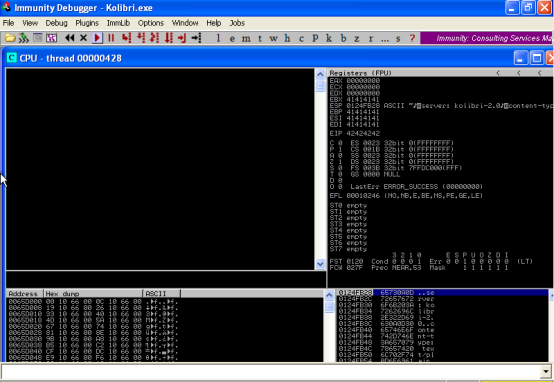Select stack row 0124FB28 65730A0D
The height and width of the screenshot is (382, 554).
pyautogui.click(x=442, y=293)
